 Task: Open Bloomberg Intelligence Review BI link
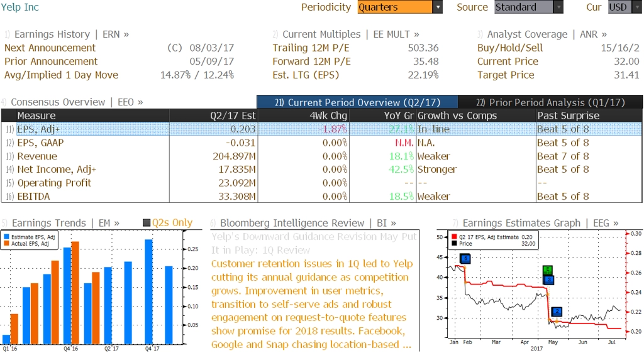point(303,223)
